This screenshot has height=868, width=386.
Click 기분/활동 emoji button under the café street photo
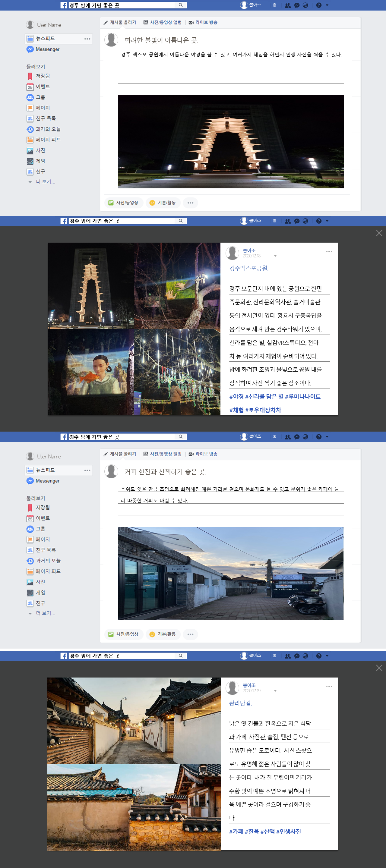163,634
